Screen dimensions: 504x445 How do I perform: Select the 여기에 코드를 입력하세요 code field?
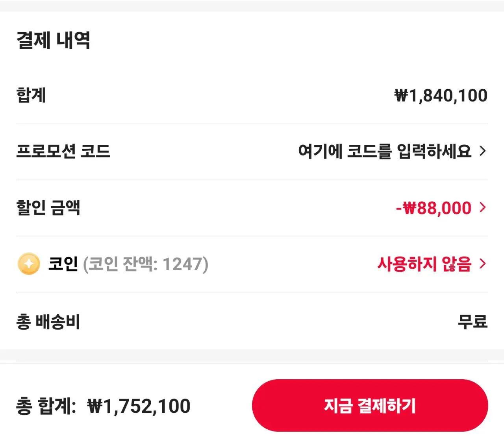click(x=384, y=151)
